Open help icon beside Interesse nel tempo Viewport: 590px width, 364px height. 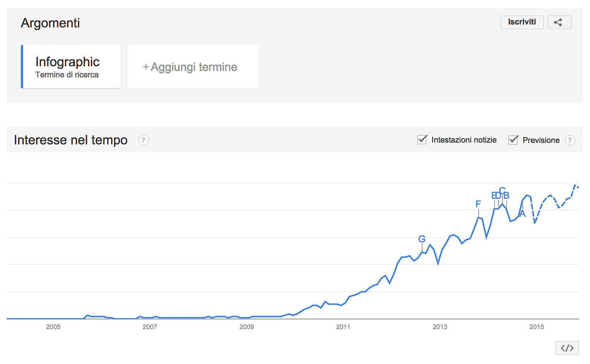click(x=143, y=140)
